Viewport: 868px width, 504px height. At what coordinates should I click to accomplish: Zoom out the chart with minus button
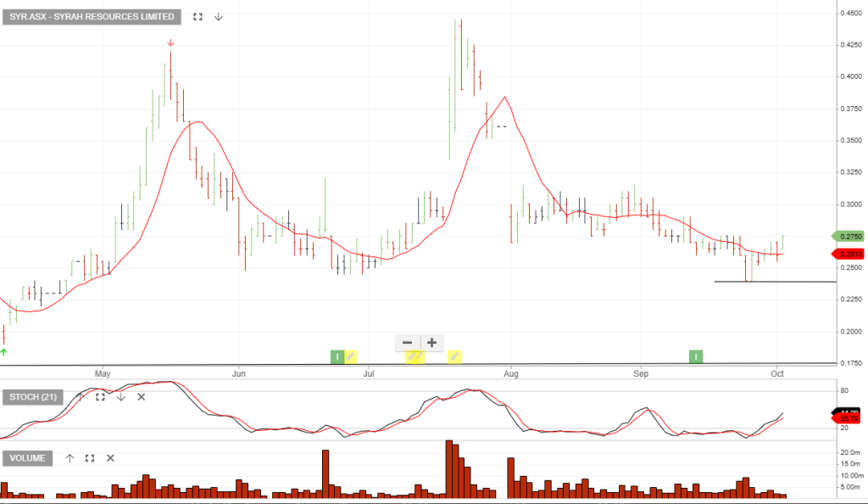[408, 343]
